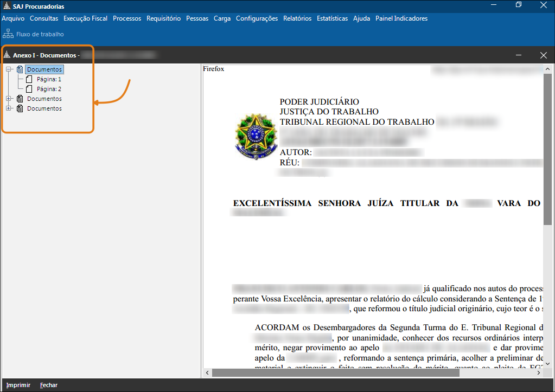Click the third Documentos folder icon

[20, 108]
